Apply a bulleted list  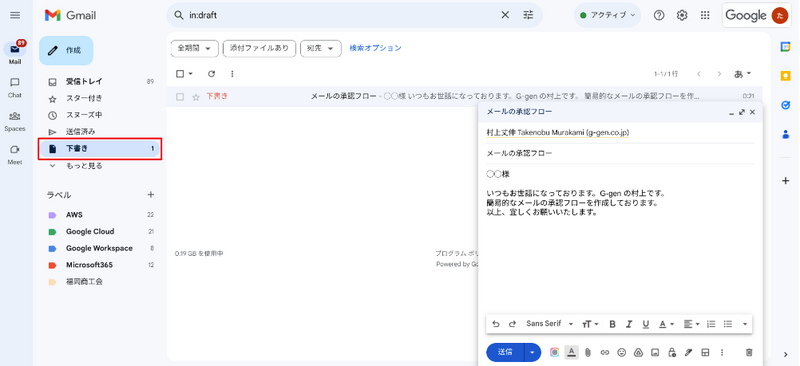(728, 324)
